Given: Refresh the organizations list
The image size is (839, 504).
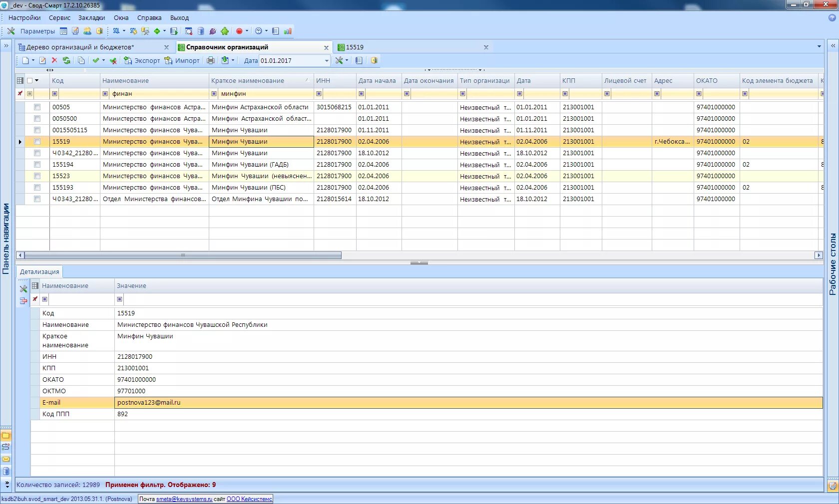Looking at the screenshot, I should point(66,60).
